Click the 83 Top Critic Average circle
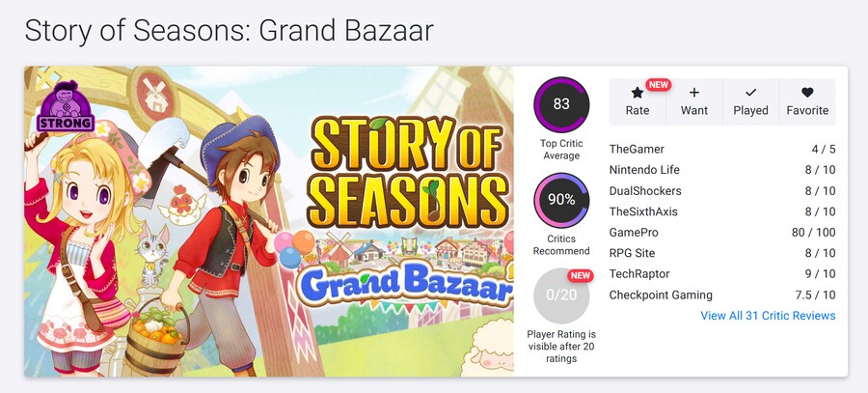Viewport: 868px width, 393px height. (x=561, y=104)
